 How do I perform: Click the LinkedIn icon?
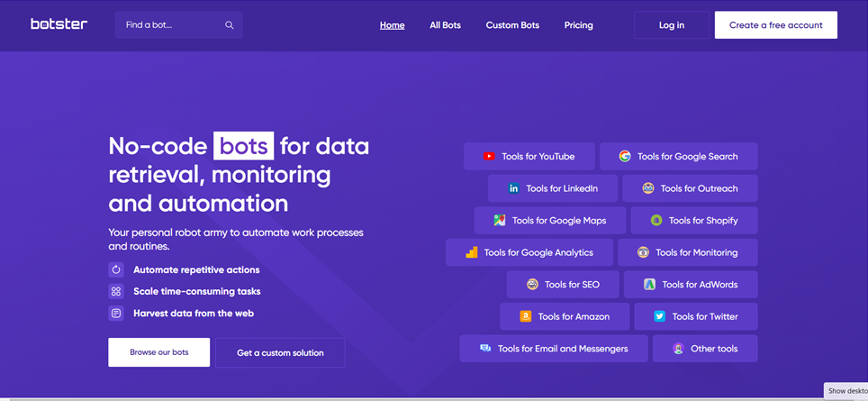point(514,189)
